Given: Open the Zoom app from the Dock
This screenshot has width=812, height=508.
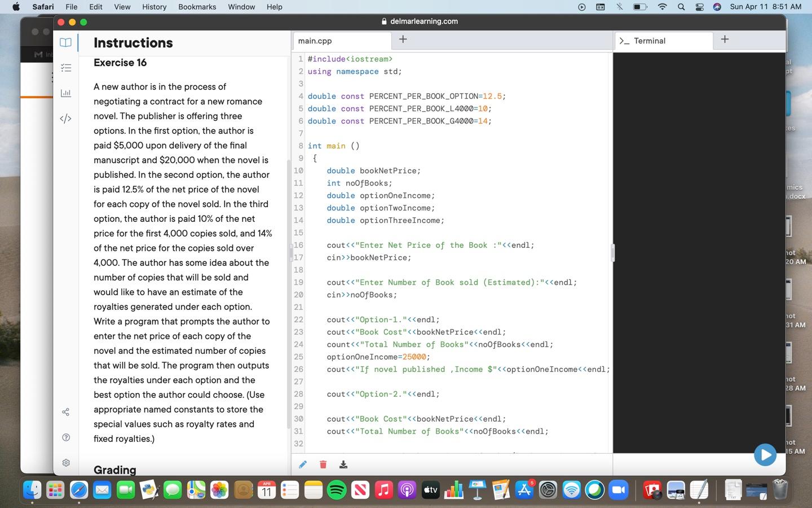Looking at the screenshot, I should pyautogui.click(x=619, y=490).
